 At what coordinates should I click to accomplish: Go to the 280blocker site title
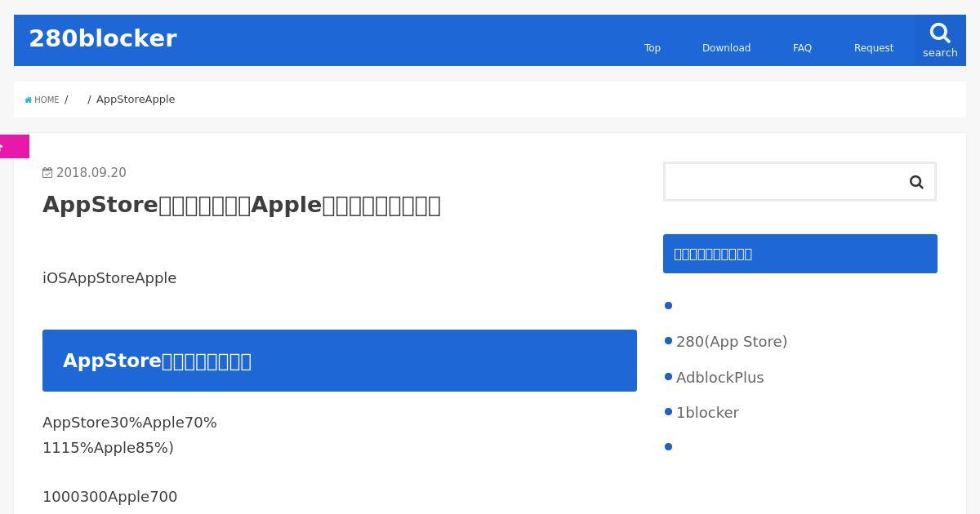click(103, 38)
